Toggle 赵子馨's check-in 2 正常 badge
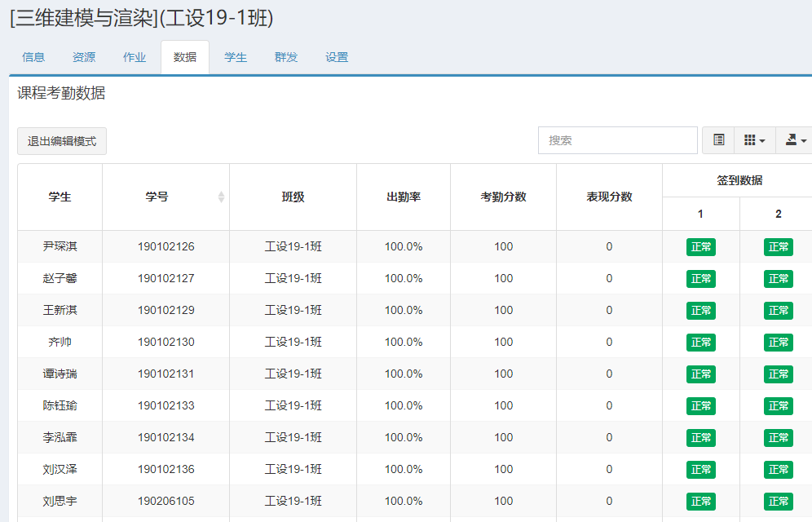Viewport: 812px width, 522px height. (x=778, y=279)
